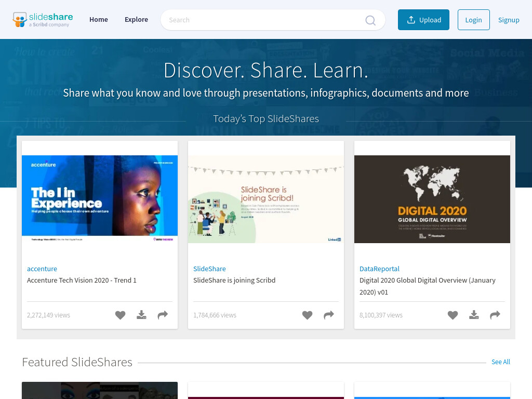Open The I in Experience thumbnail
532x399 pixels.
click(100, 199)
